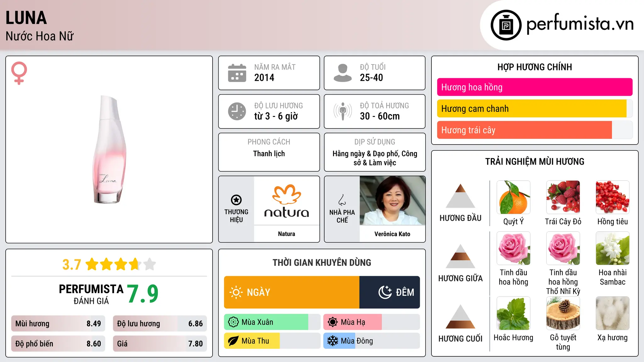The height and width of the screenshot is (362, 644).
Task: Click the Hương giữa pyramid icon
Action: [x=460, y=256]
